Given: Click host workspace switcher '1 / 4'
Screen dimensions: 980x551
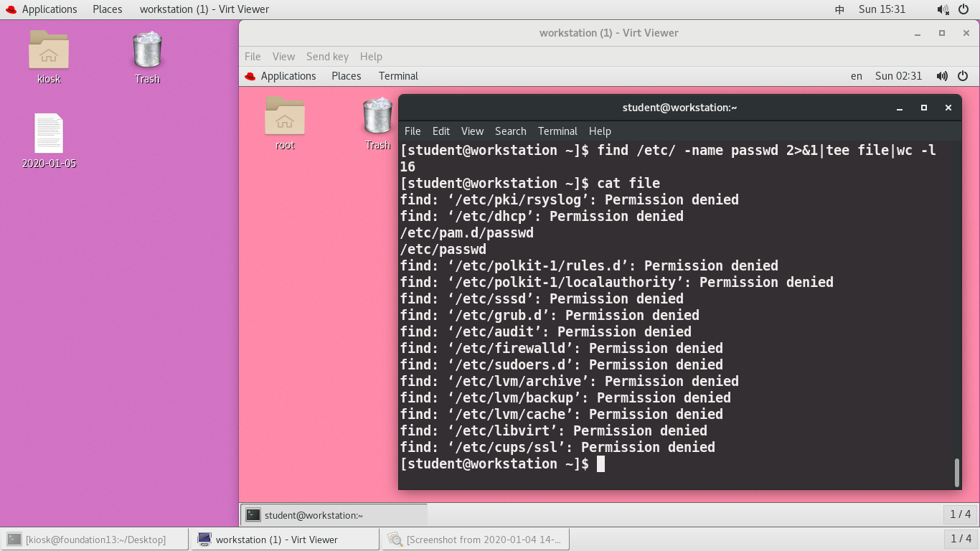Looking at the screenshot, I should pos(961,539).
